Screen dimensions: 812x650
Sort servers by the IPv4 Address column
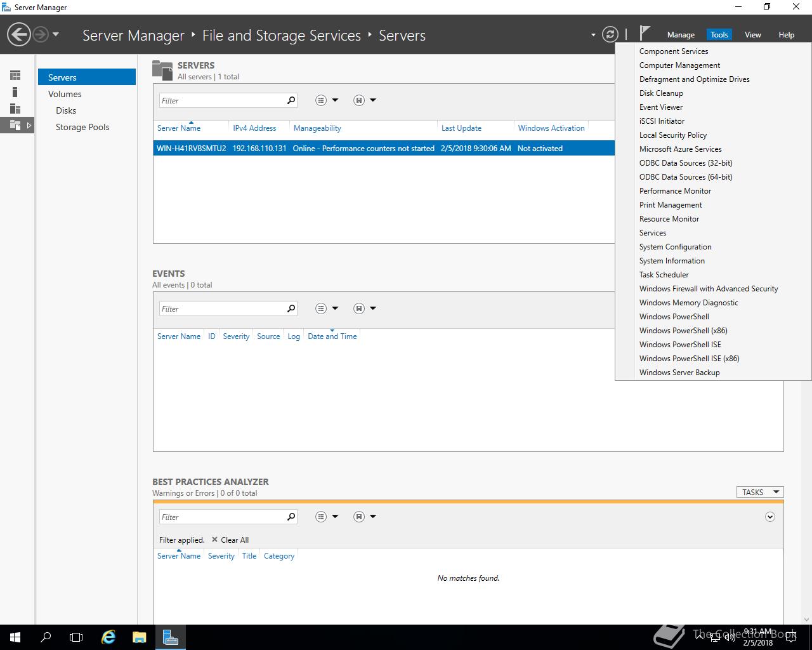click(254, 128)
